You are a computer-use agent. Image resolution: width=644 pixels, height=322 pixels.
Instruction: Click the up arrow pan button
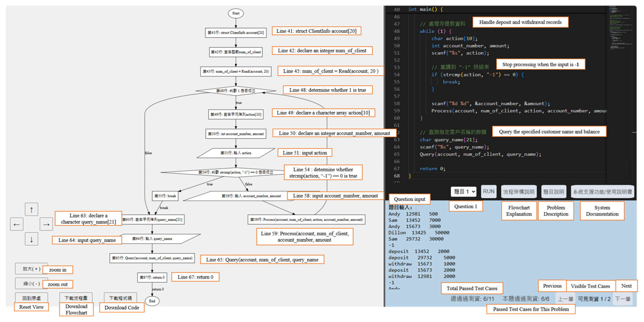[x=32, y=209]
